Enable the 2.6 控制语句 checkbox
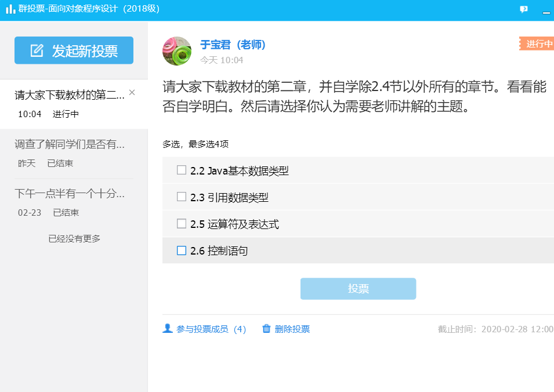 [182, 251]
